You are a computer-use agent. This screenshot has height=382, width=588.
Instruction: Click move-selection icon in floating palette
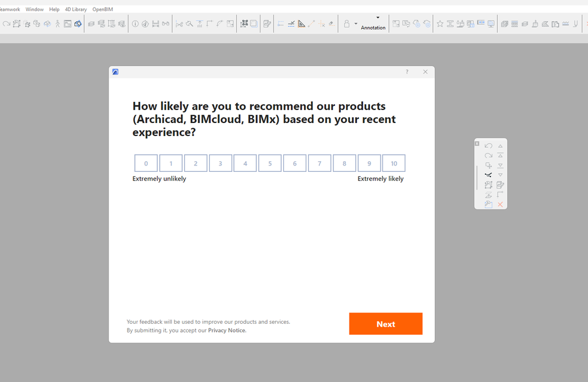click(x=488, y=165)
